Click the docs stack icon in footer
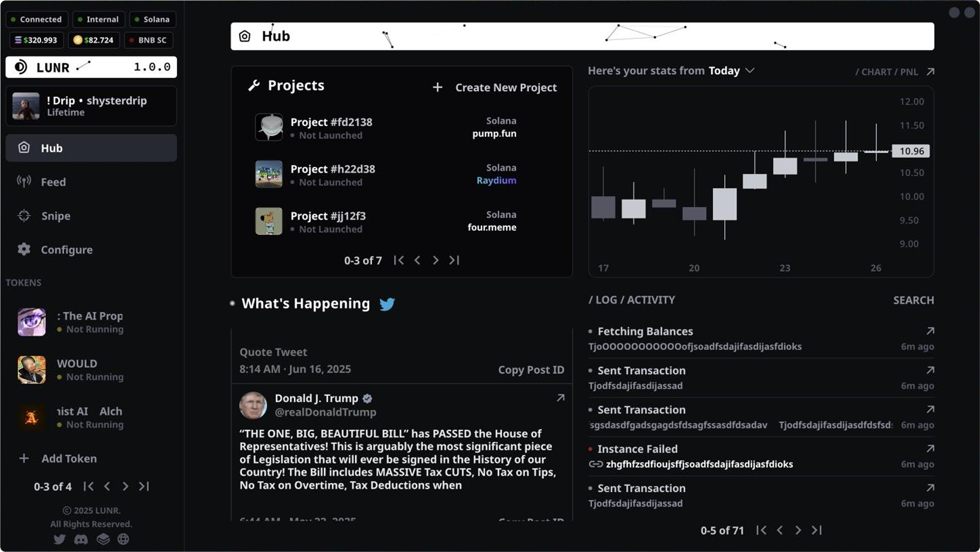Image resolution: width=980 pixels, height=552 pixels. click(103, 539)
